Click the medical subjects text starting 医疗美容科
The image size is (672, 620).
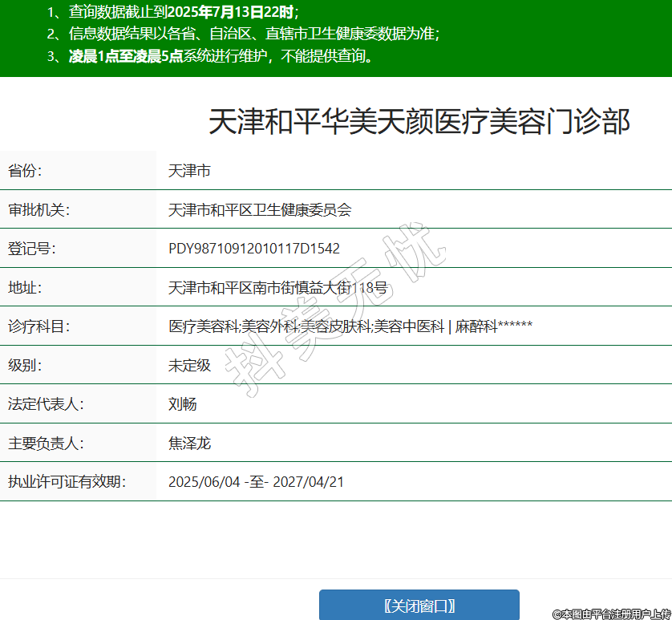click(x=350, y=326)
